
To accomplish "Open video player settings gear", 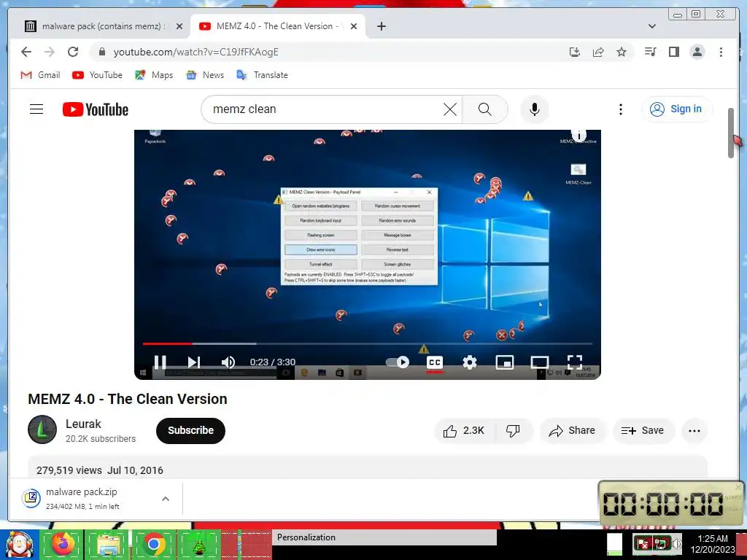I will (x=470, y=362).
